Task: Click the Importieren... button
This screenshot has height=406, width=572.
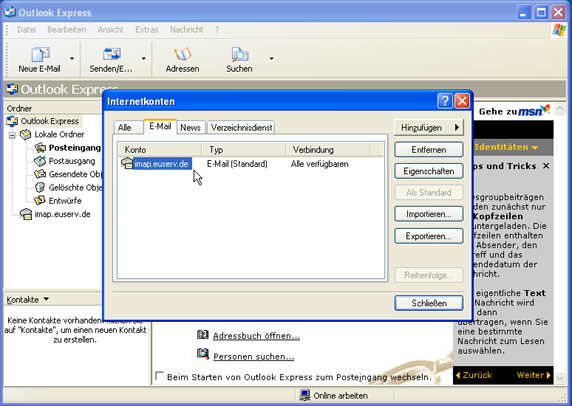Action: [429, 214]
